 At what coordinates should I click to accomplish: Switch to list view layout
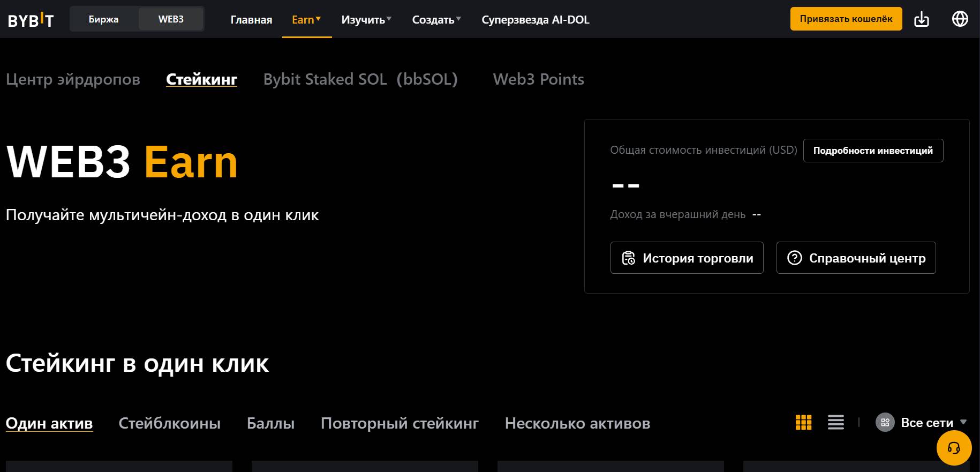point(835,423)
